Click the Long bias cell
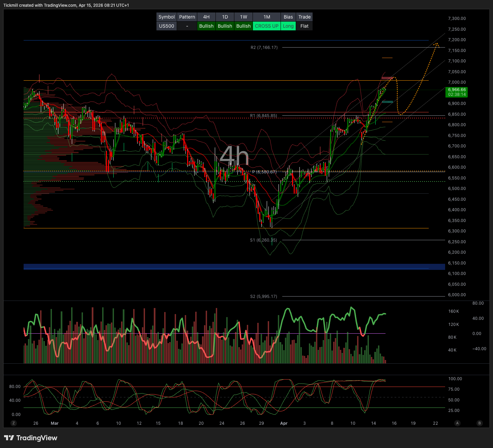The height and width of the screenshot is (448, 493). [x=288, y=26]
